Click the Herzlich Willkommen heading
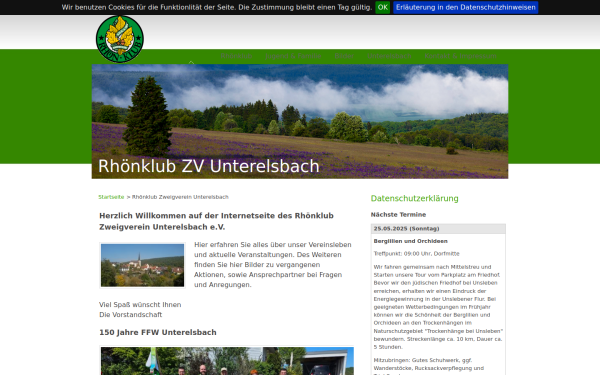The image size is (600, 375). (x=216, y=221)
